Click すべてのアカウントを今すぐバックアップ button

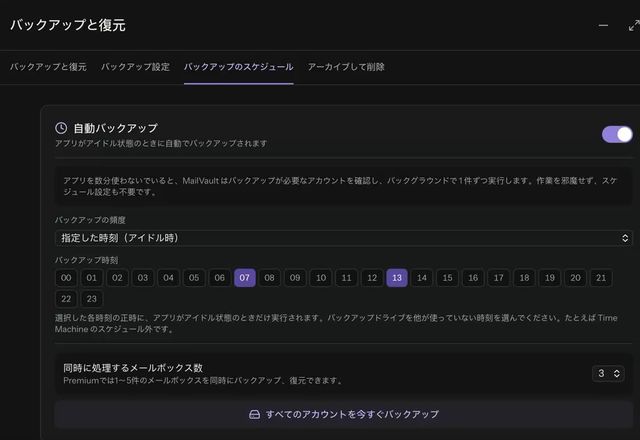[344, 415]
